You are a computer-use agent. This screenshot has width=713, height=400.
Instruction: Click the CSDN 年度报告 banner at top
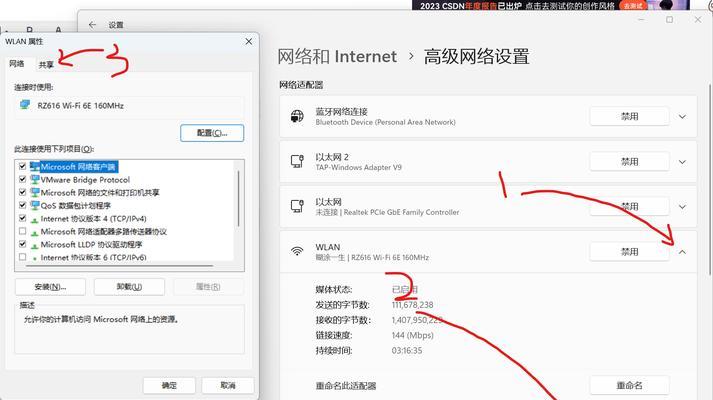(550, 5)
